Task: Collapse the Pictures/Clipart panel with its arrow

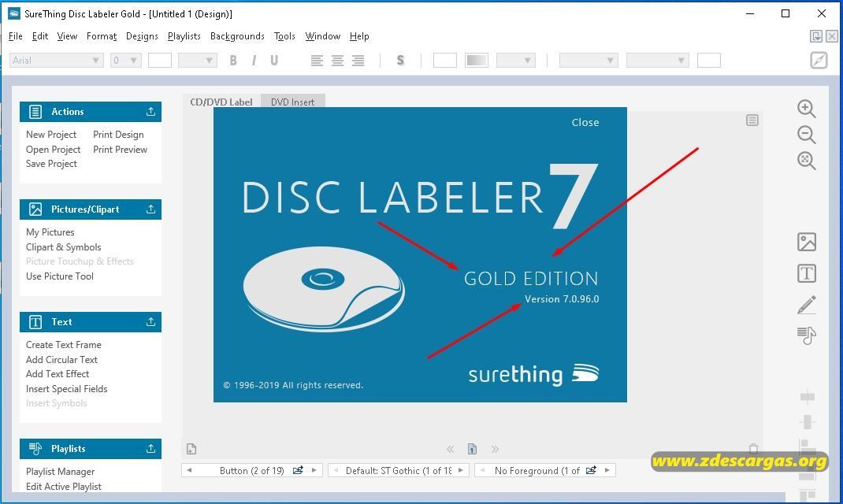Action: click(150, 209)
